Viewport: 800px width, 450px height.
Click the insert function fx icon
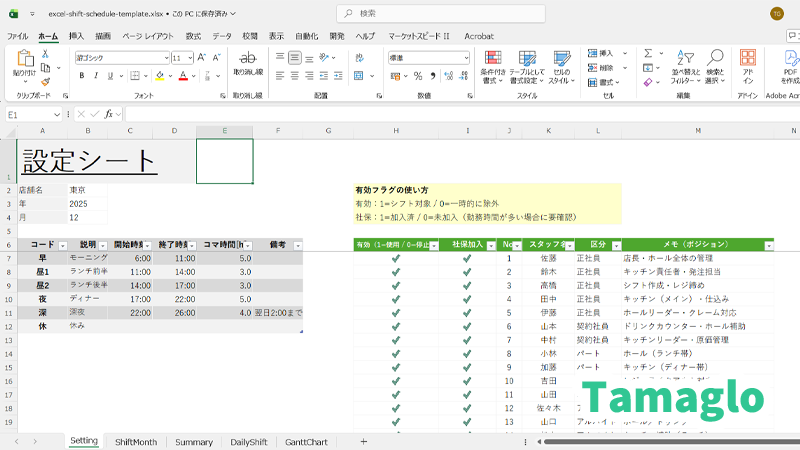click(x=108, y=114)
